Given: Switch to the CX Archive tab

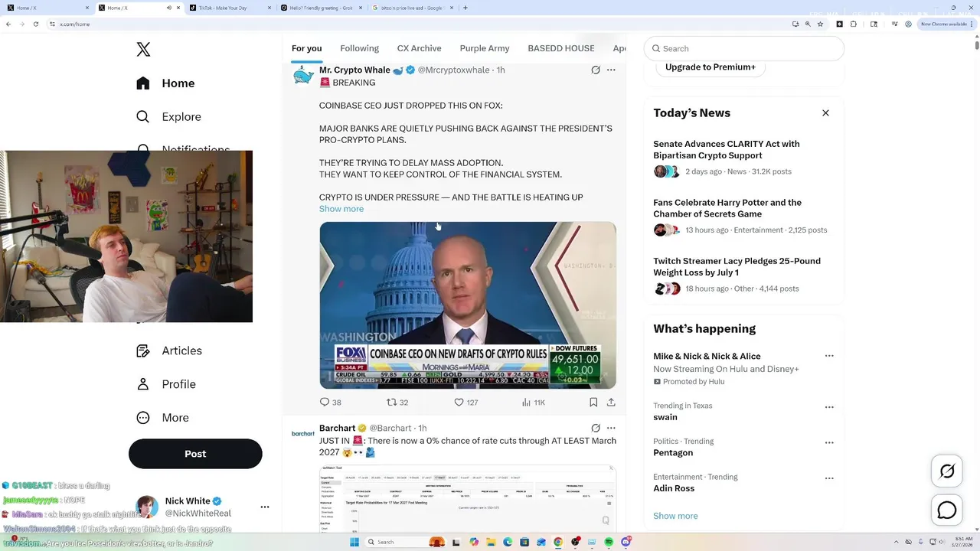Looking at the screenshot, I should pyautogui.click(x=420, y=48).
